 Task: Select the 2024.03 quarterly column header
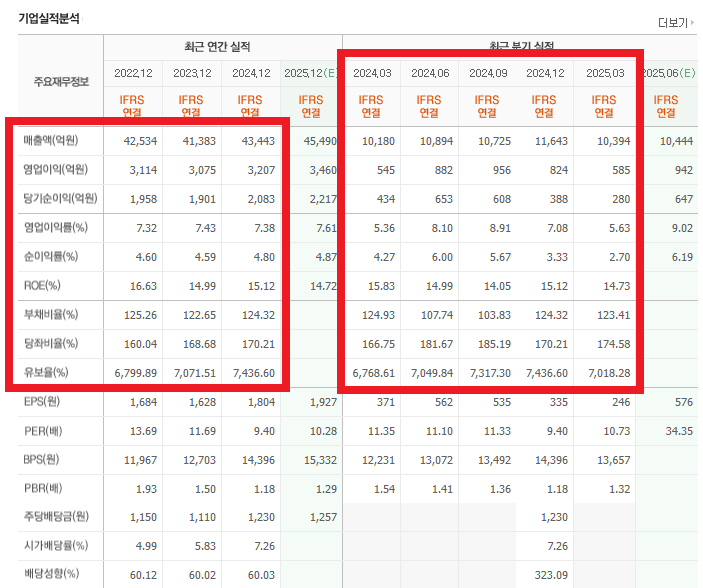[x=372, y=73]
